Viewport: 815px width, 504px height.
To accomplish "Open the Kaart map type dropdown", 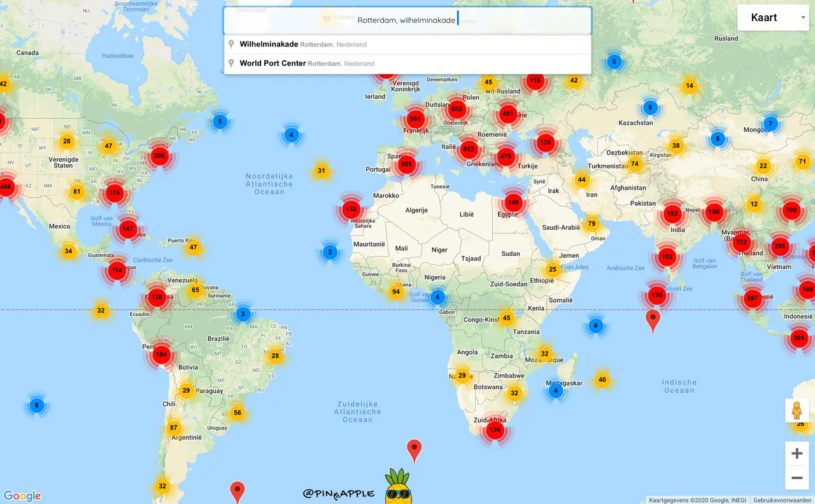I will [773, 18].
